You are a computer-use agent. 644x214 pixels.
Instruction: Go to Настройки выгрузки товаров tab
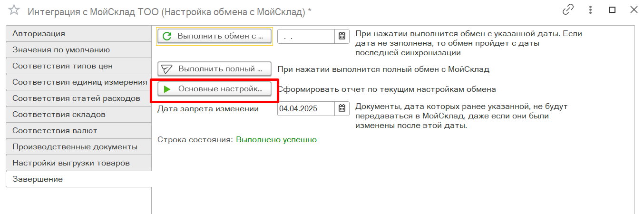coord(78,163)
